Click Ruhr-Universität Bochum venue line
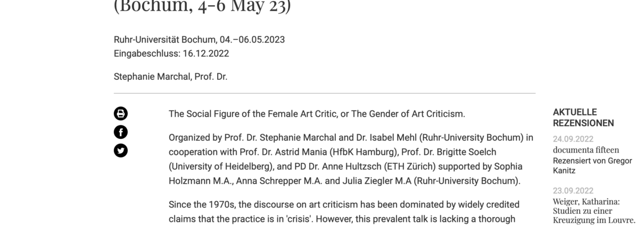Image resolution: width=644 pixels, height=225 pixels. (x=199, y=40)
